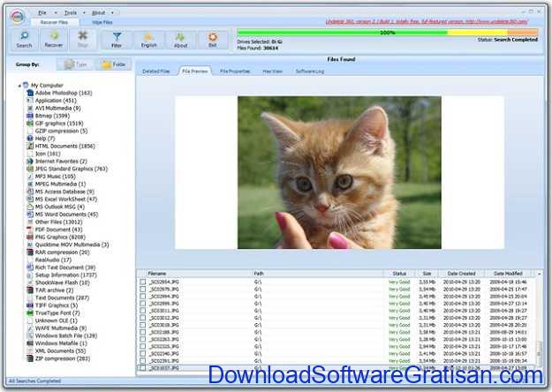The height and width of the screenshot is (392, 552).
Task: Click the HTML Documents type icon
Action: 30,146
